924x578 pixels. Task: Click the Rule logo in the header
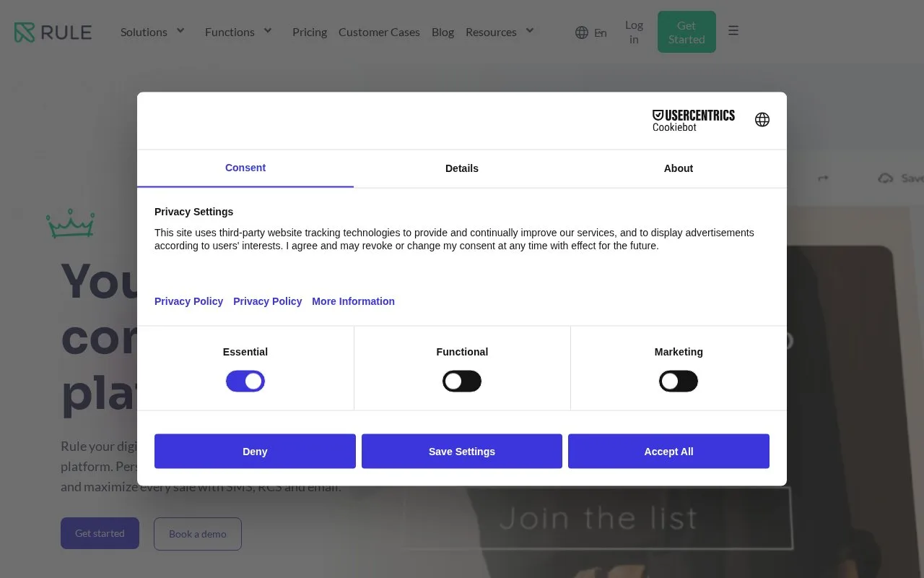tap(53, 32)
